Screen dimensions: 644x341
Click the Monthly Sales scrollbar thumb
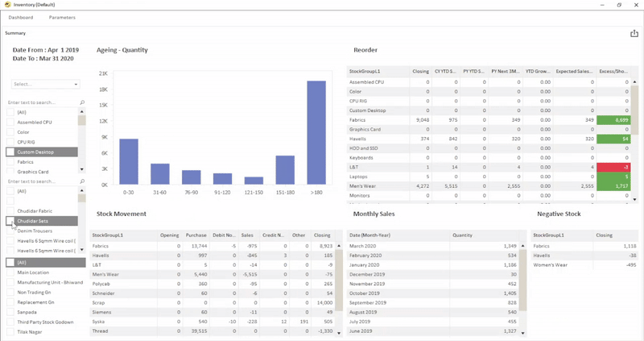point(522,280)
